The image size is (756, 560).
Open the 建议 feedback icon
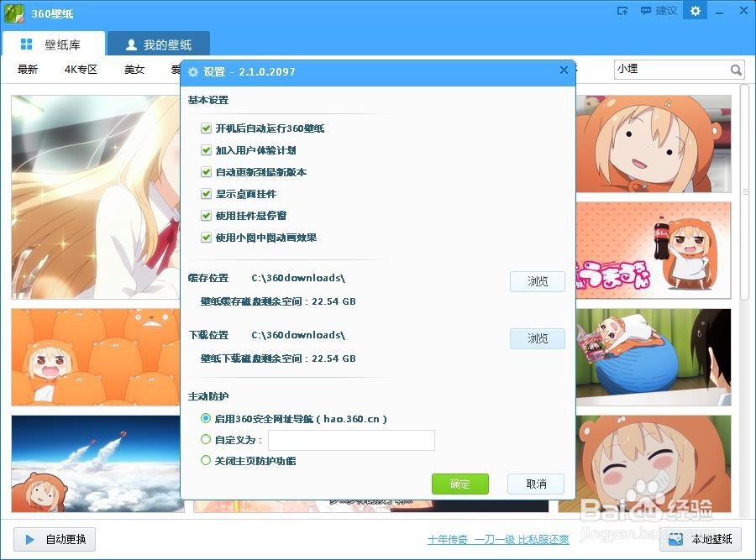pyautogui.click(x=659, y=11)
